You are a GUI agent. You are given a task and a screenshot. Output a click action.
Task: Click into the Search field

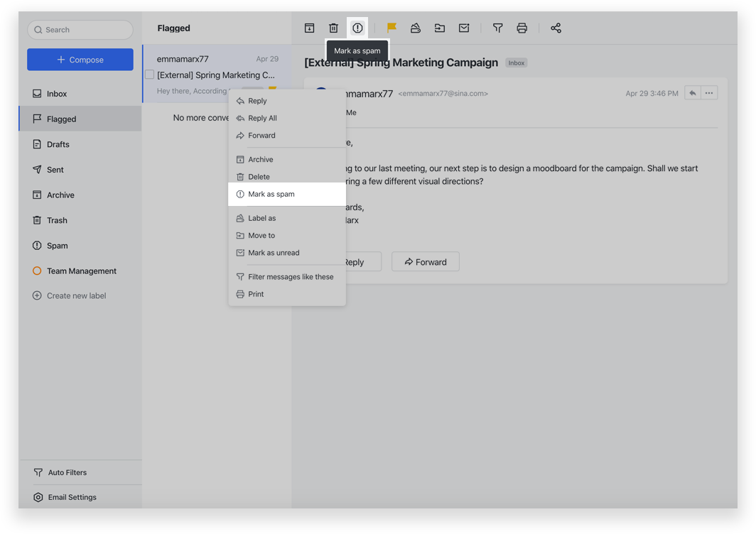point(80,30)
